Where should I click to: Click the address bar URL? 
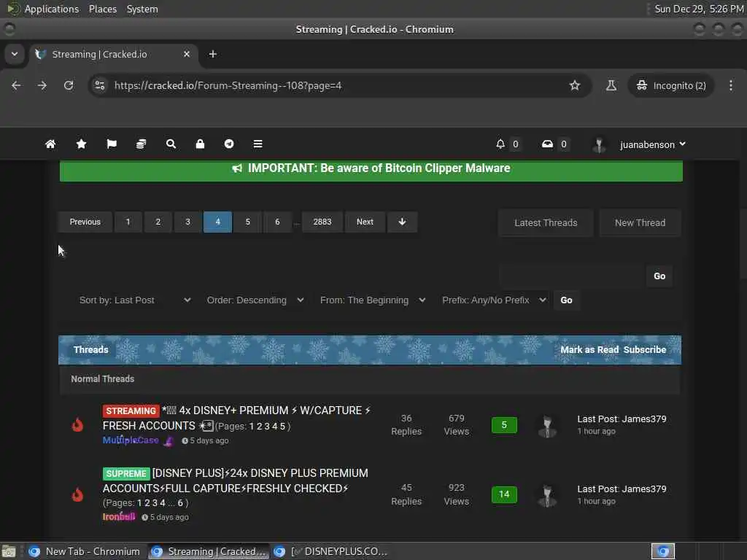tap(228, 86)
